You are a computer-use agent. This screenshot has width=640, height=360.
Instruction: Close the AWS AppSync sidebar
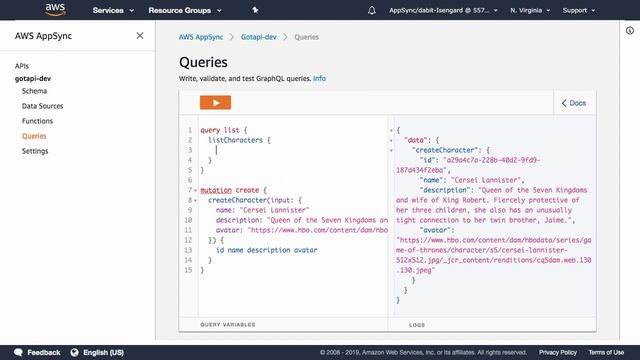[x=140, y=36]
